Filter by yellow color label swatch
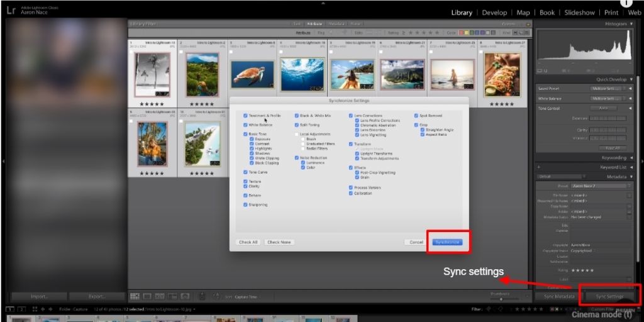644x322 pixels. pyautogui.click(x=467, y=33)
